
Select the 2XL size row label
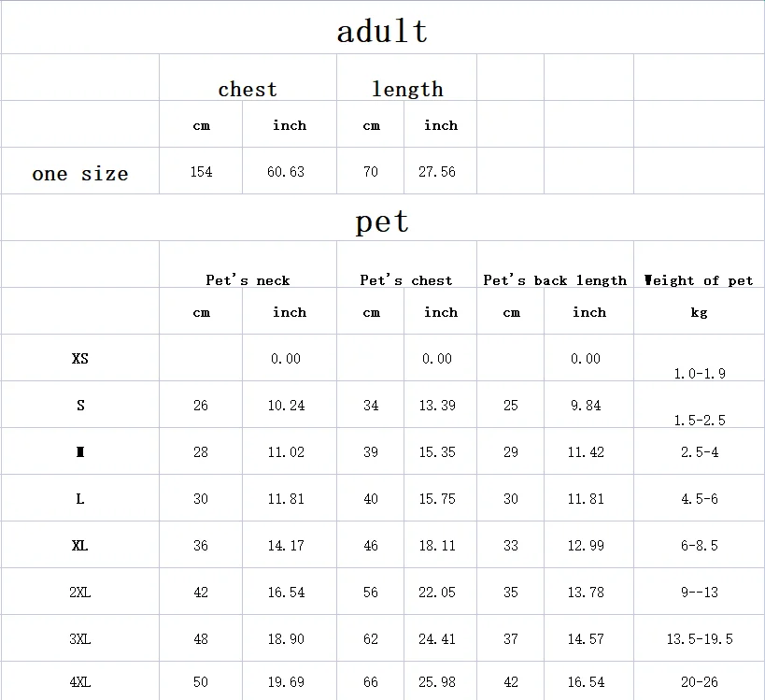click(79, 593)
